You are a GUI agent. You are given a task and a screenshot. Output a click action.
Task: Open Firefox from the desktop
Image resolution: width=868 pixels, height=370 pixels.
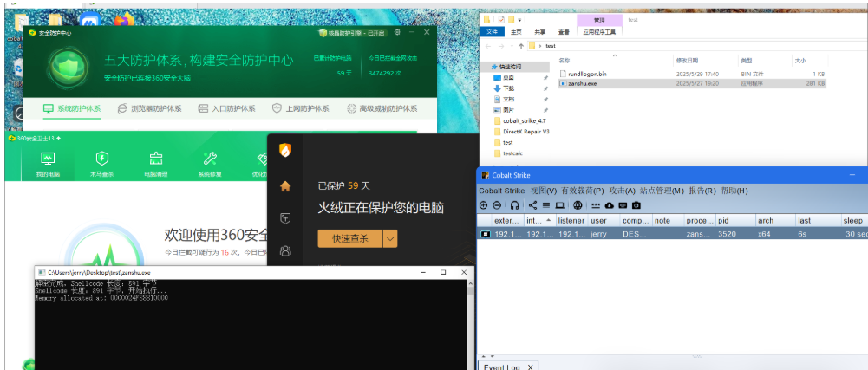click(125, 20)
